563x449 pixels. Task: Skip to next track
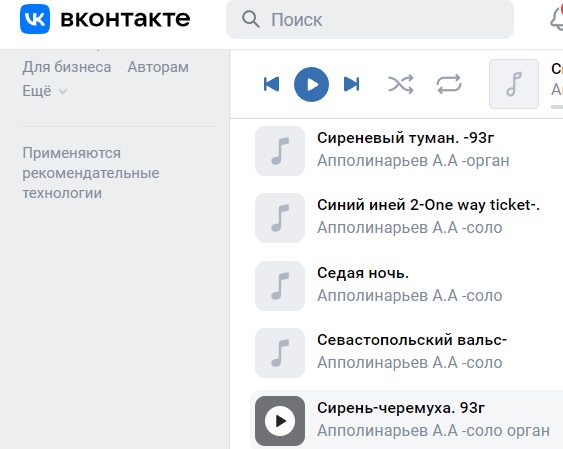[351, 84]
